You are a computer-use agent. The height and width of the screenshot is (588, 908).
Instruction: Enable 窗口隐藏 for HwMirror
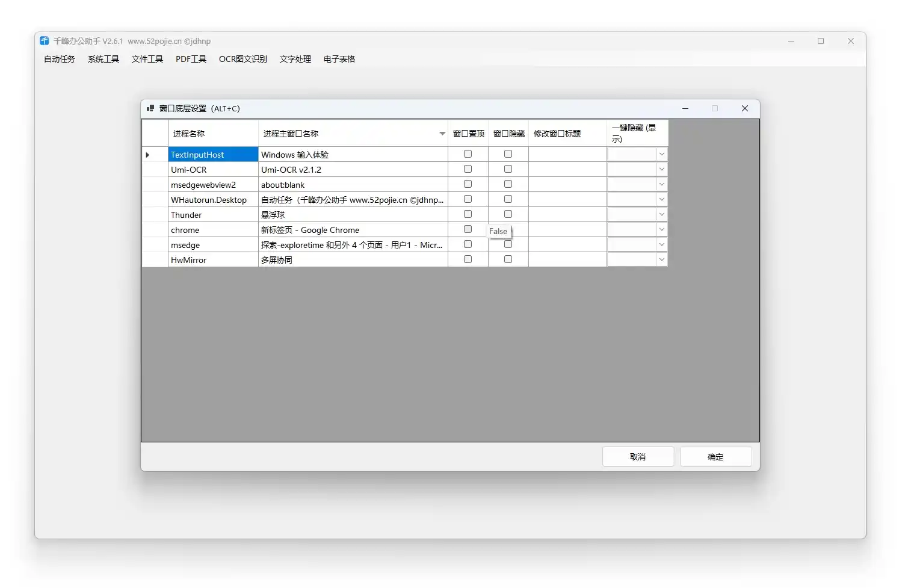(x=508, y=259)
